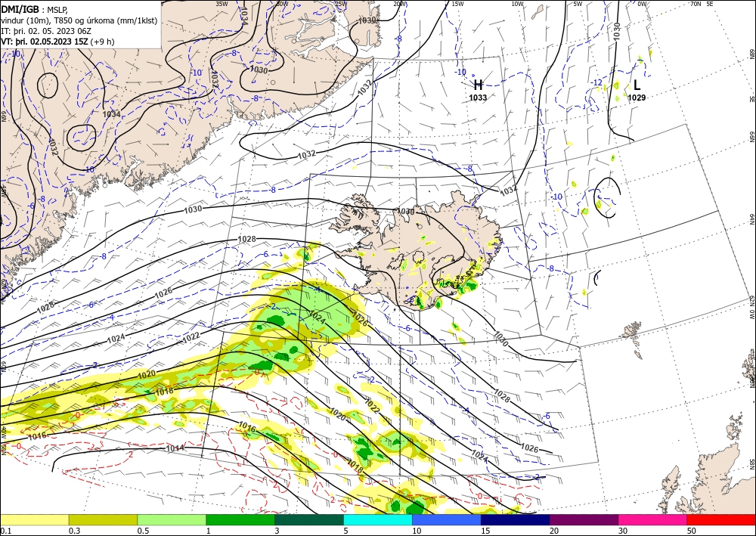Viewport: 756px width, 536px height.
Task: Click the high pressure "H" symbol
Action: click(478, 85)
